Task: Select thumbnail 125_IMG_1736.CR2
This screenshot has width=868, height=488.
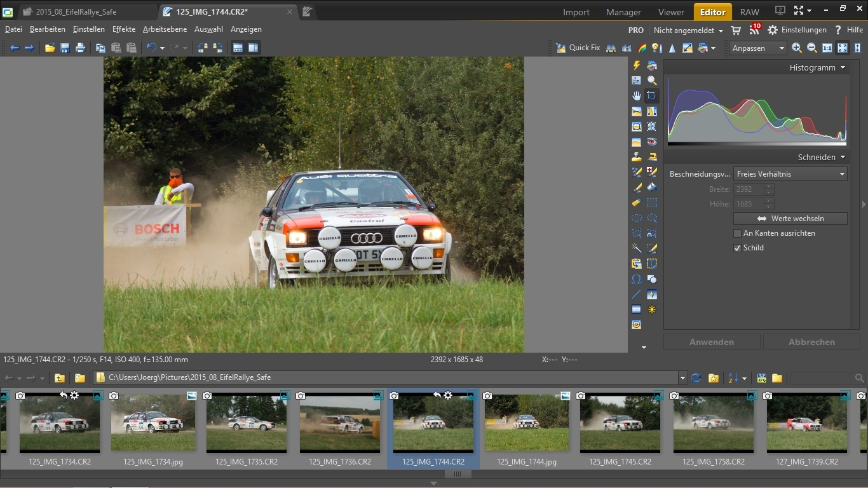Action: pos(340,429)
